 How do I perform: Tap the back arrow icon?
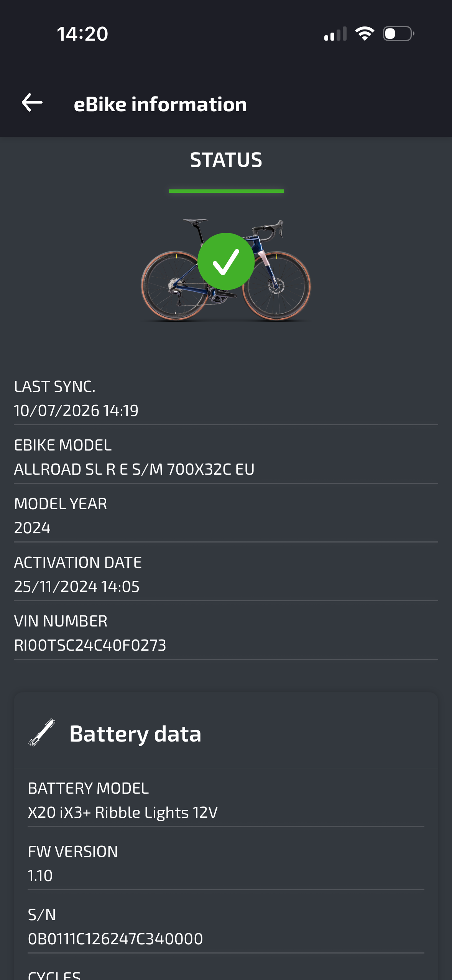tap(32, 103)
